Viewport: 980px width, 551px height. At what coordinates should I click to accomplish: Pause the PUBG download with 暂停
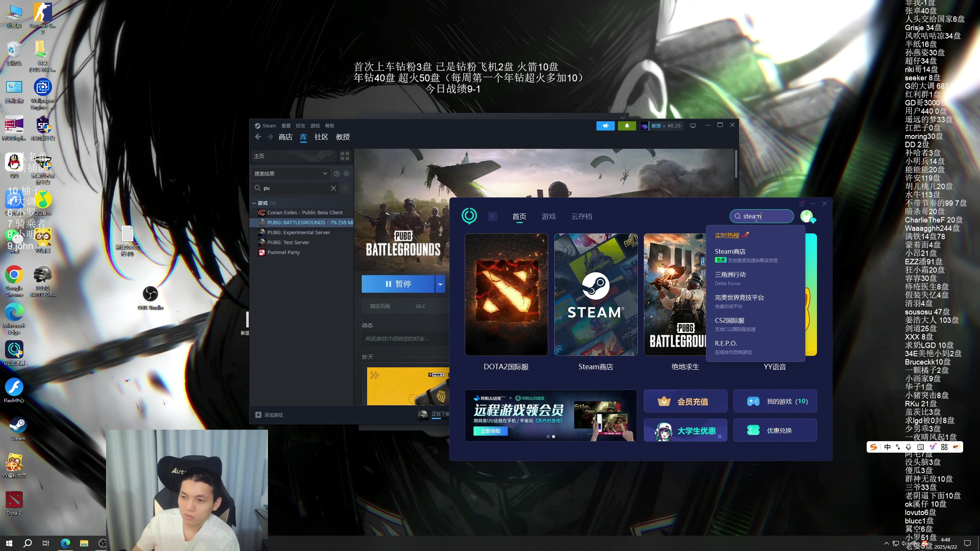[x=398, y=284]
